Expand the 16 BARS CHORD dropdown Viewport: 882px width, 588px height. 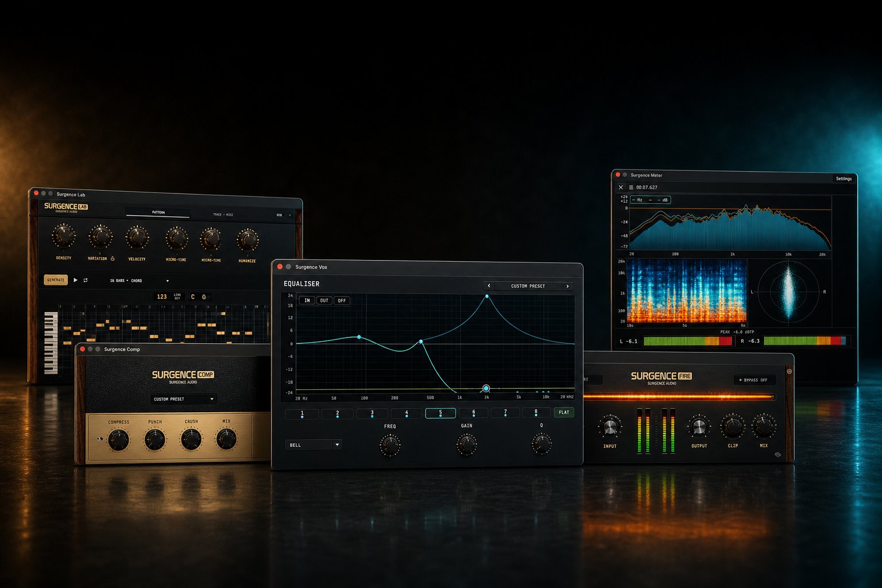point(139,281)
